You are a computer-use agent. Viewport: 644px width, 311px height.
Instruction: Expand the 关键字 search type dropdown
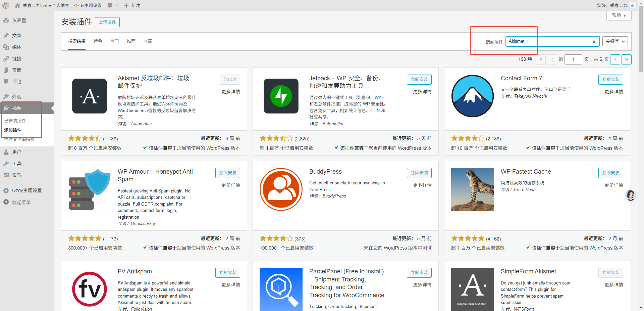coord(615,41)
